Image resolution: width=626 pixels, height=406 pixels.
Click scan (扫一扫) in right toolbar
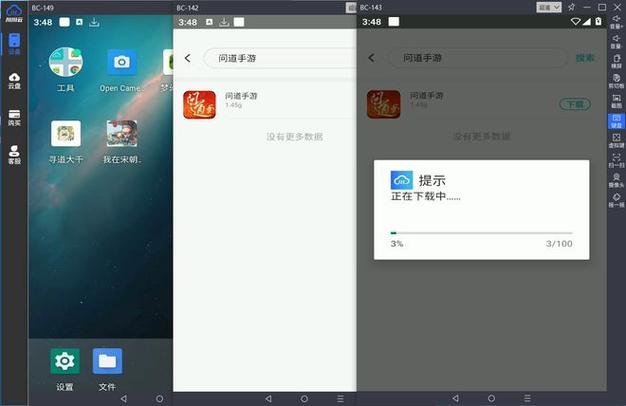(616, 160)
